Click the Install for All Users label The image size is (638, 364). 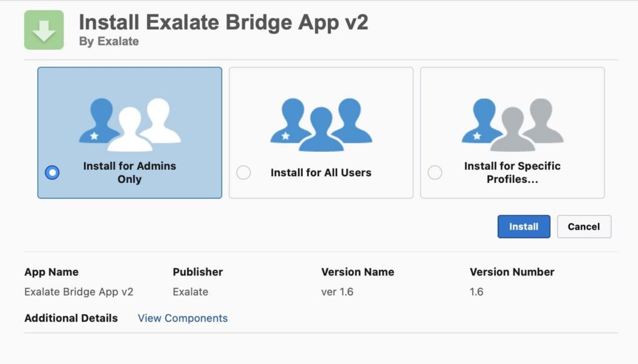321,172
